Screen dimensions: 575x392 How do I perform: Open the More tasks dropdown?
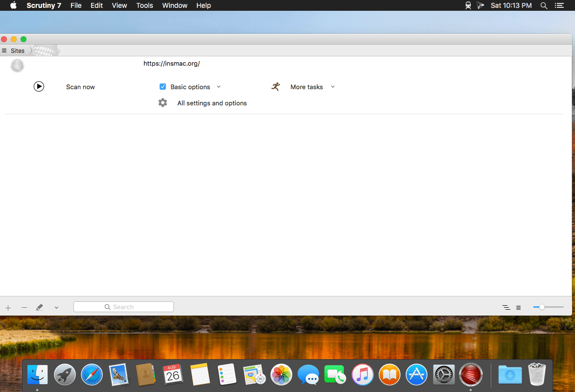tap(333, 87)
